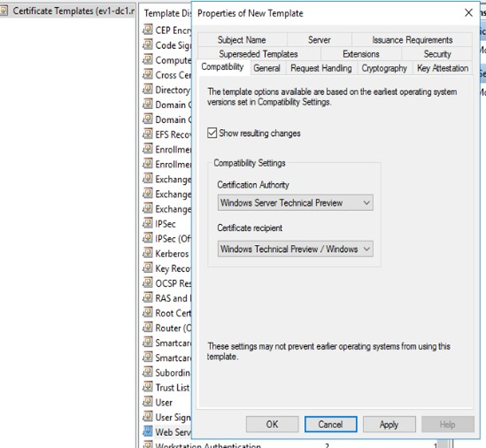Click the Trust List template icon
Image resolution: width=486 pixels, height=448 pixels.
tap(147, 387)
